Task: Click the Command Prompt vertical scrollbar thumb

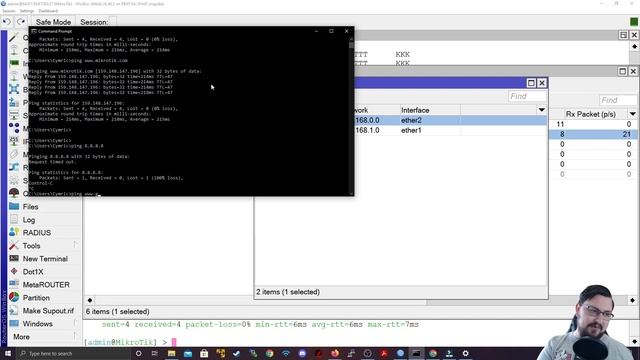Action: click(x=351, y=45)
